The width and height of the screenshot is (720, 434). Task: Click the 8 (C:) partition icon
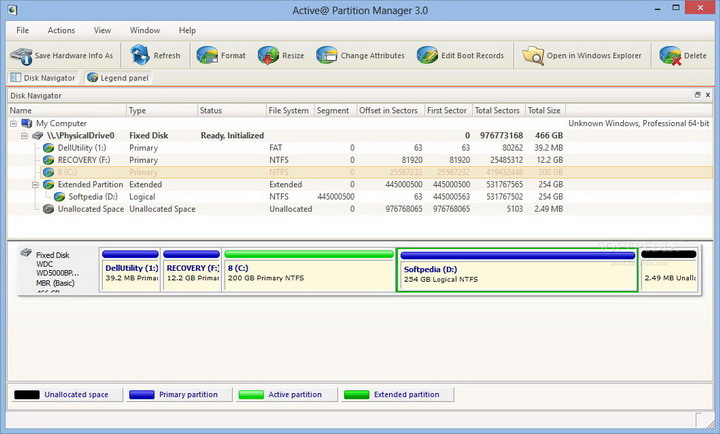click(48, 172)
